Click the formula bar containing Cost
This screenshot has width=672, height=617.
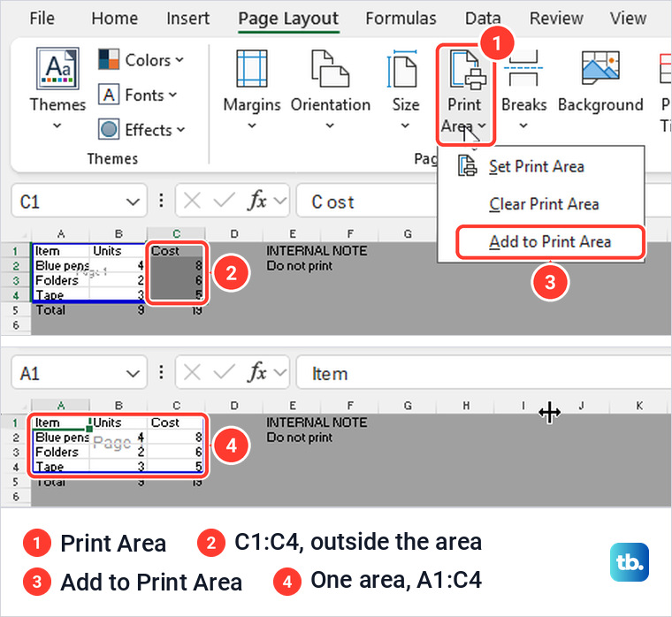[x=369, y=202]
